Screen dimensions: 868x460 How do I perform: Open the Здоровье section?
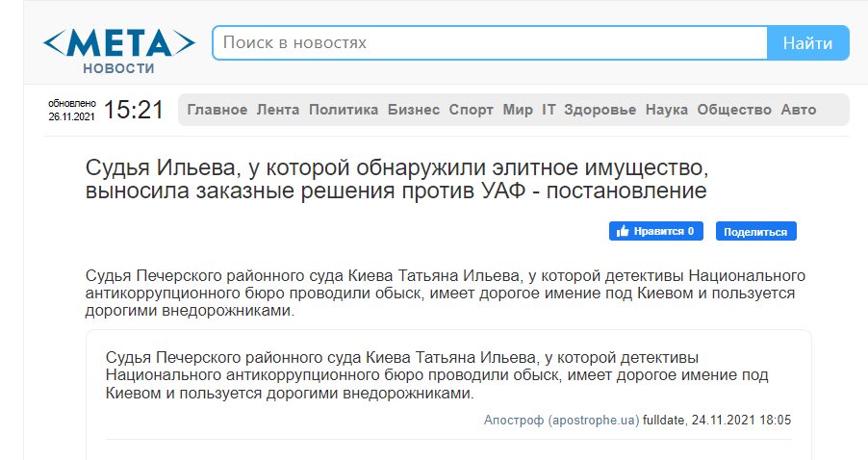point(600,110)
